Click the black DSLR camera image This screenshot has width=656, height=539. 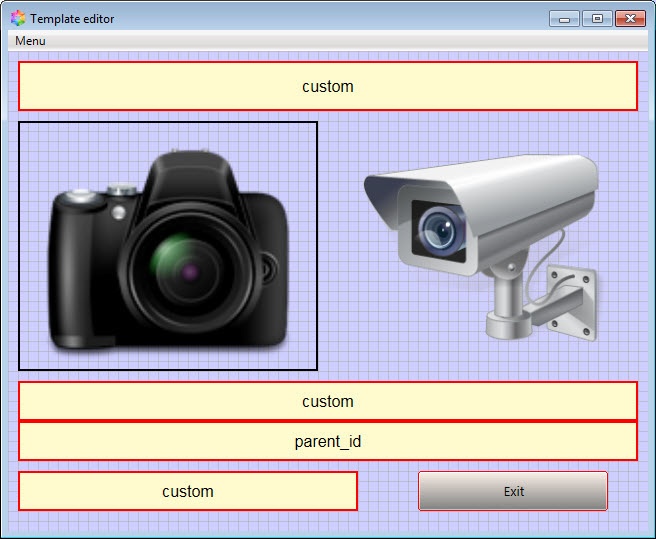click(168, 246)
